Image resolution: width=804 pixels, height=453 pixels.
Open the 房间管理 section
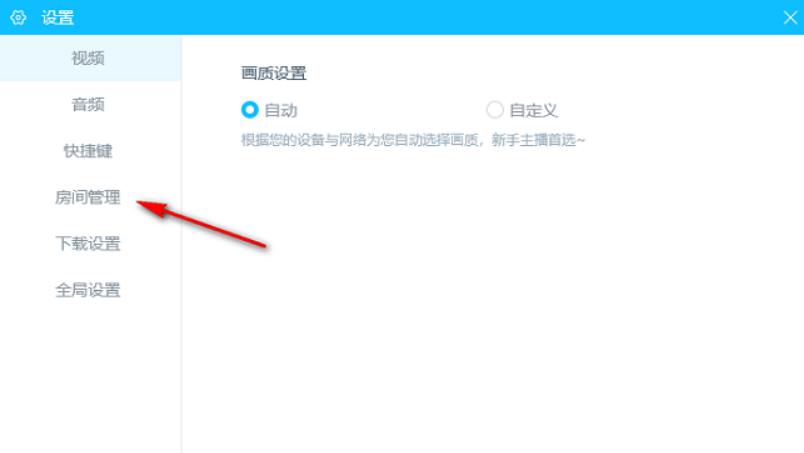pyautogui.click(x=90, y=197)
